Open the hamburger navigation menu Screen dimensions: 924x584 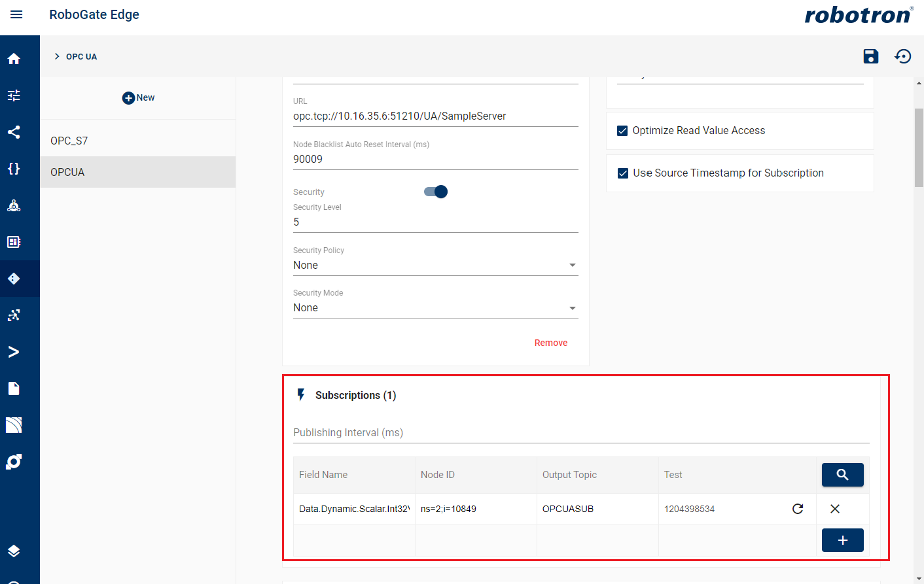click(16, 14)
